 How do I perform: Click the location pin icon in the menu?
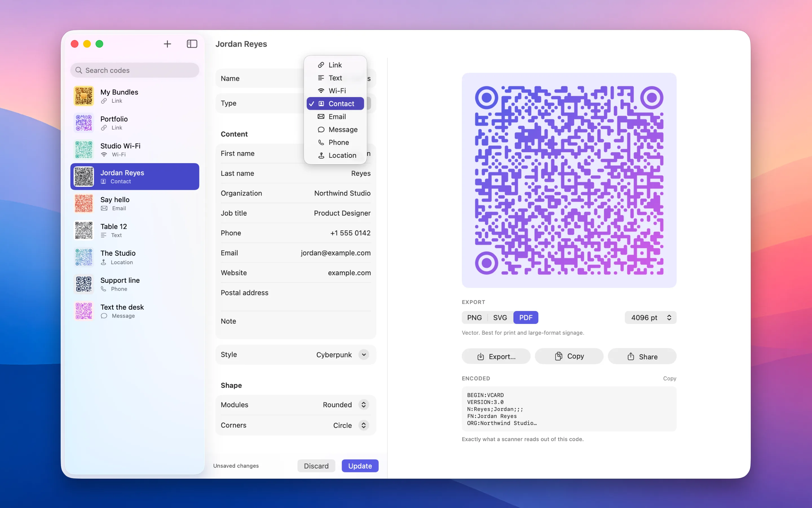(321, 155)
